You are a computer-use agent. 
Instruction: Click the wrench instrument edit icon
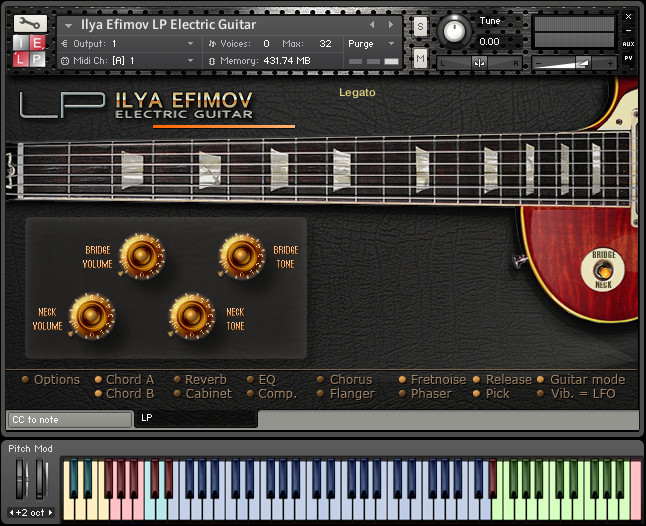click(31, 24)
